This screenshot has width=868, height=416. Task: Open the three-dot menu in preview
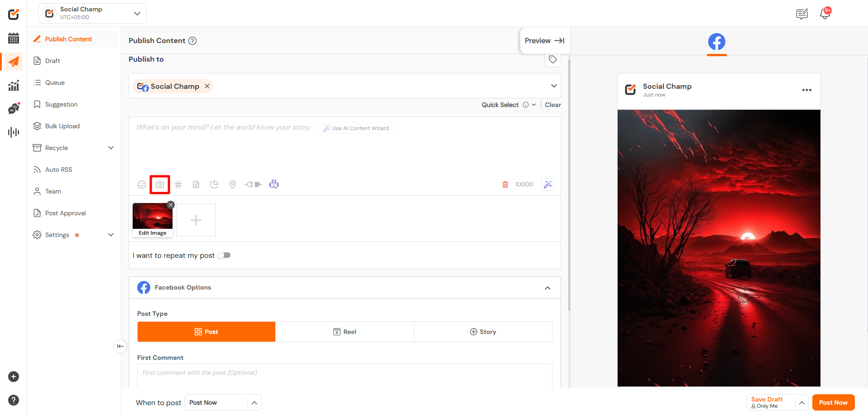tap(807, 90)
